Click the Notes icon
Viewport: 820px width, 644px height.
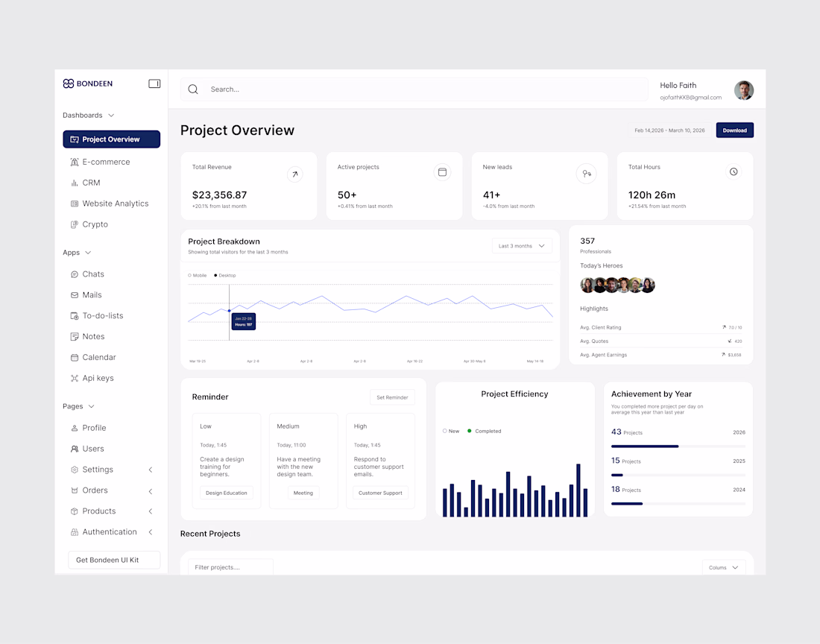(75, 337)
